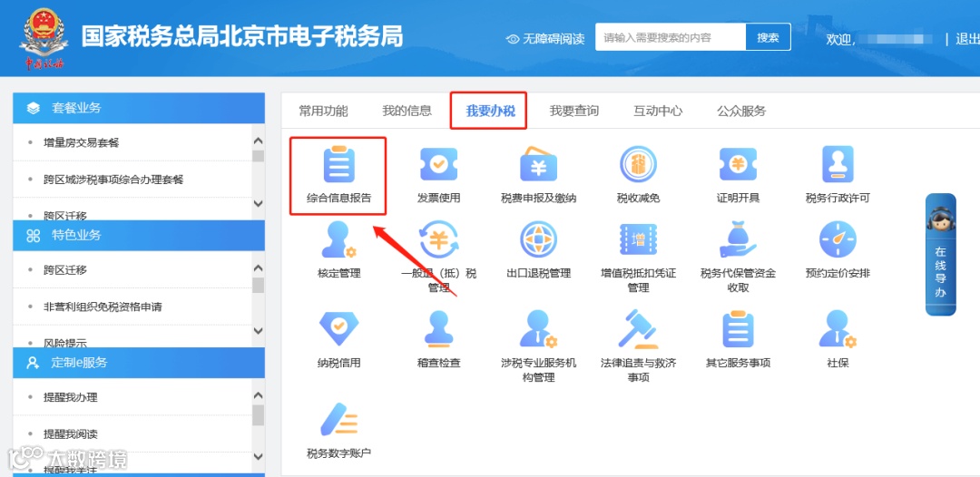Click the 特色业务 list up arrow
Image resolution: width=980 pixels, height=477 pixels.
258,268
